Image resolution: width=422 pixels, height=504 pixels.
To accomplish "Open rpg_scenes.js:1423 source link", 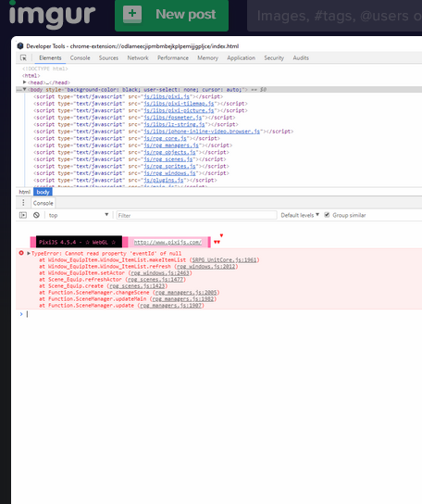I will [x=137, y=285].
